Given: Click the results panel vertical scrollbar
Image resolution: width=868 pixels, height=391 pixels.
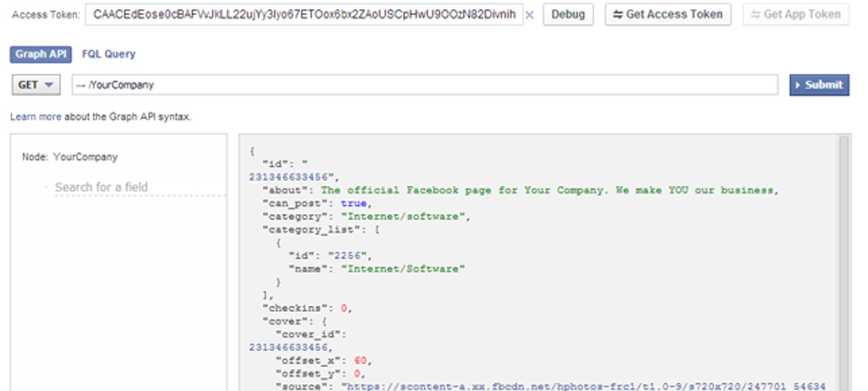Looking at the screenshot, I should (x=844, y=262).
